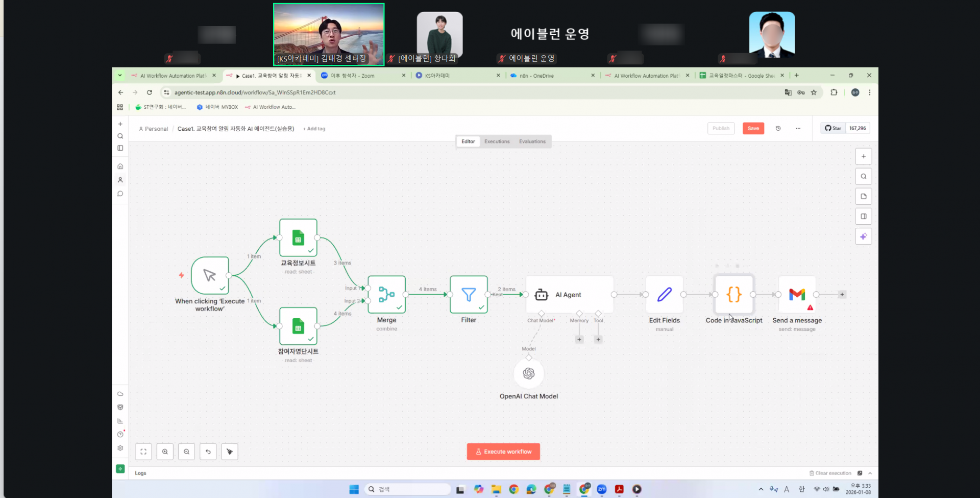The height and width of the screenshot is (498, 980).
Task: Switch to the Executions tab
Action: 497,141
